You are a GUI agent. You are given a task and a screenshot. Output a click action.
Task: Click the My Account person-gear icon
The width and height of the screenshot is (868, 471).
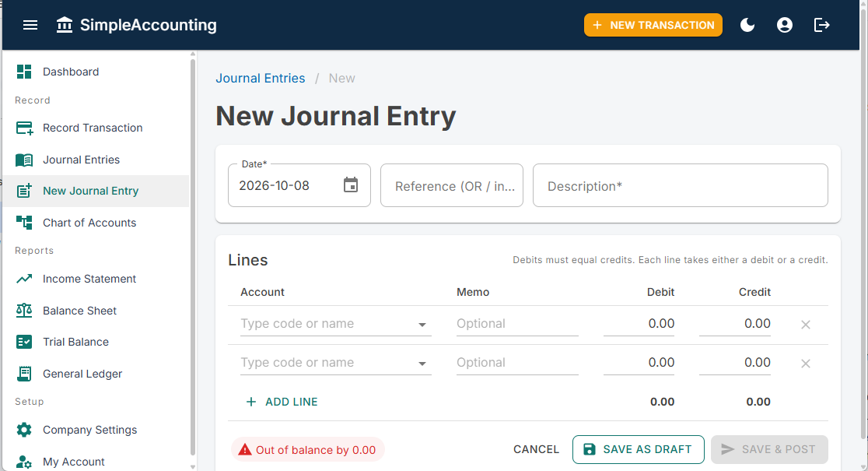(24, 462)
